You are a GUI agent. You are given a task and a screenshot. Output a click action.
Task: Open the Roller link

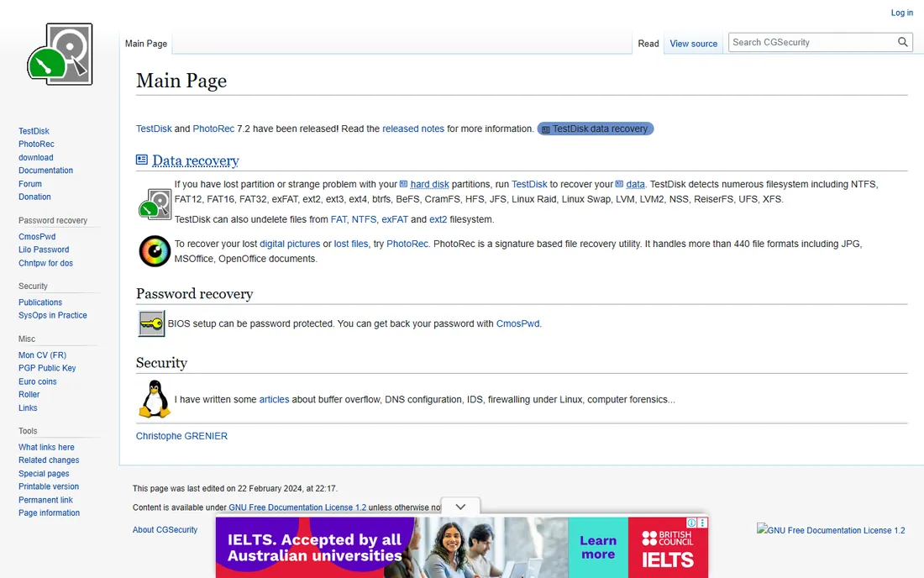point(29,394)
